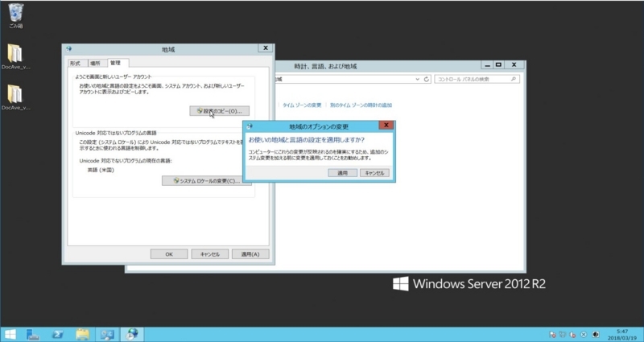This screenshot has height=342, width=644.
Task: Open File Explorer from the taskbar
Action: point(83,335)
